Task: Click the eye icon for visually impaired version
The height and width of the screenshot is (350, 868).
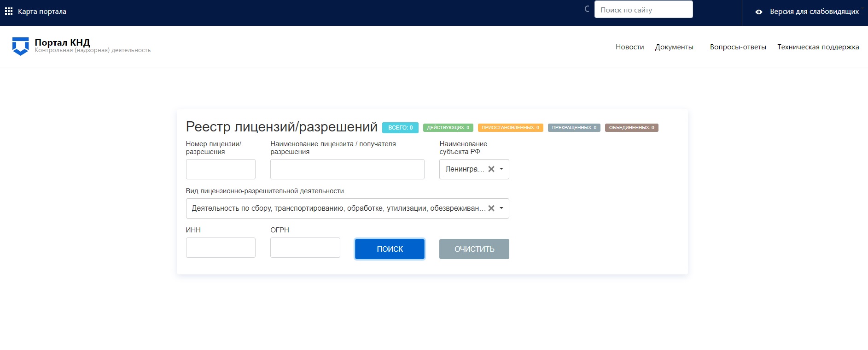Action: (x=759, y=12)
